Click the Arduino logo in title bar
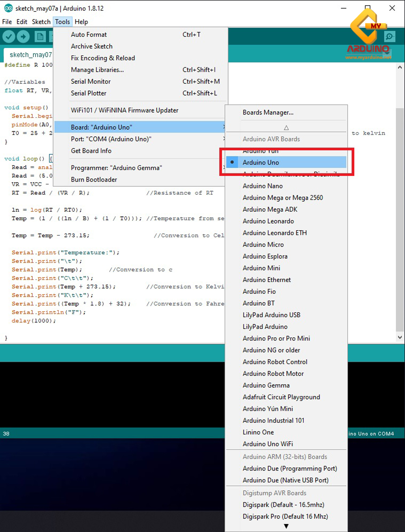Image resolution: width=405 pixels, height=532 pixels. 8,8
